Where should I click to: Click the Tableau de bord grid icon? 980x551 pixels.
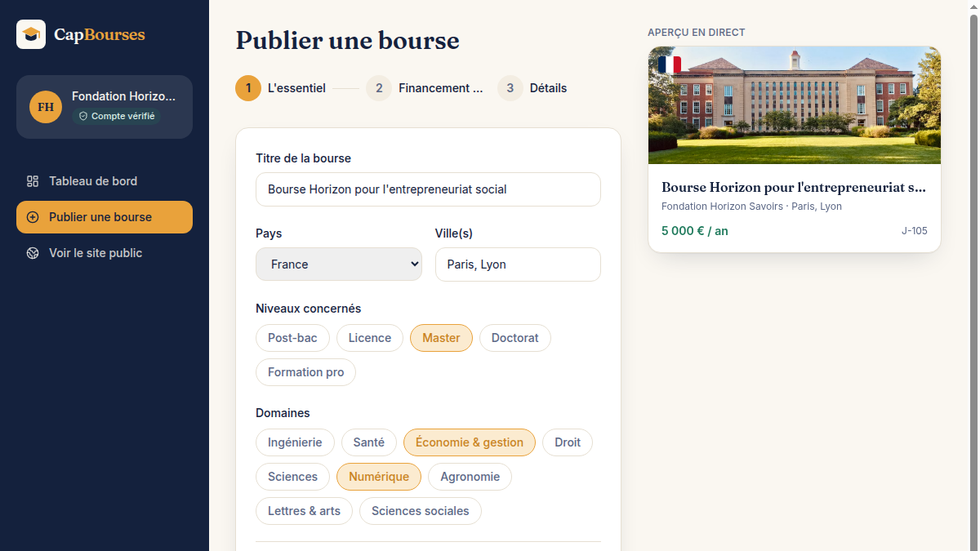point(33,181)
